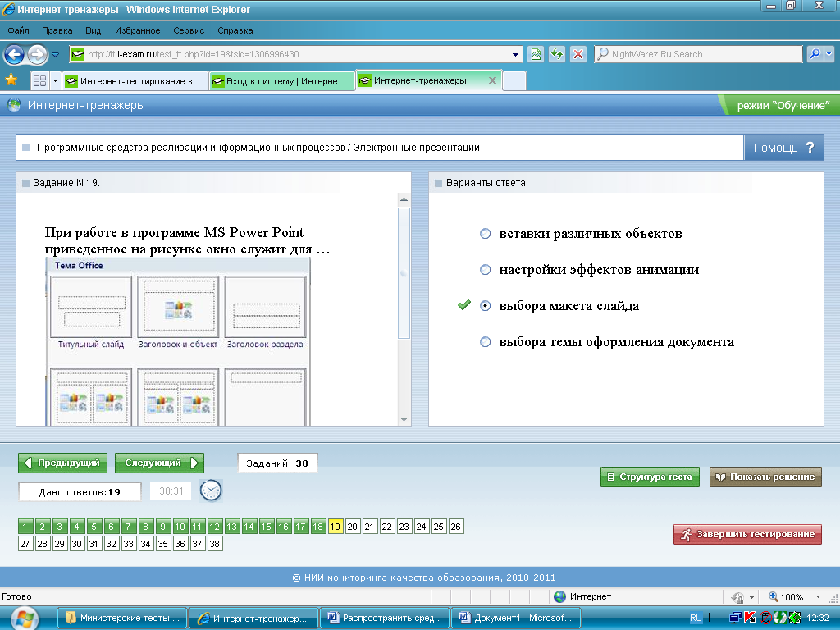Jump to question number 20
Viewport: 840px width, 630px height.
(352, 527)
